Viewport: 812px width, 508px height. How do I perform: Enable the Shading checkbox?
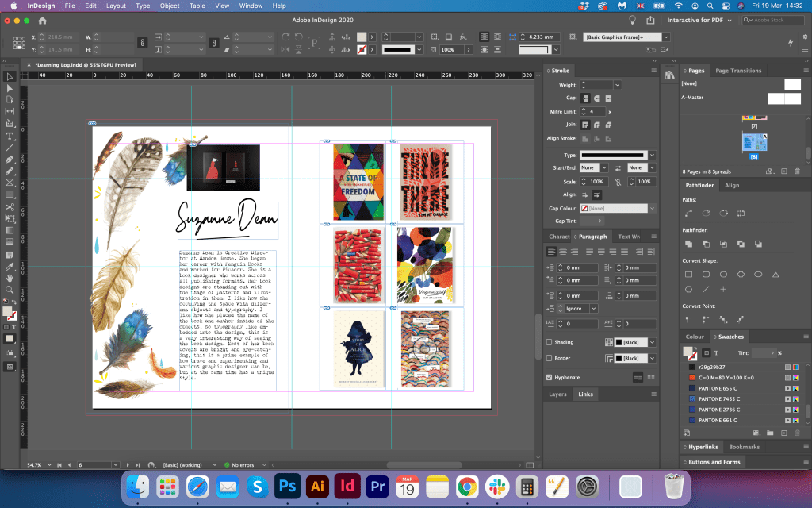[x=550, y=342]
